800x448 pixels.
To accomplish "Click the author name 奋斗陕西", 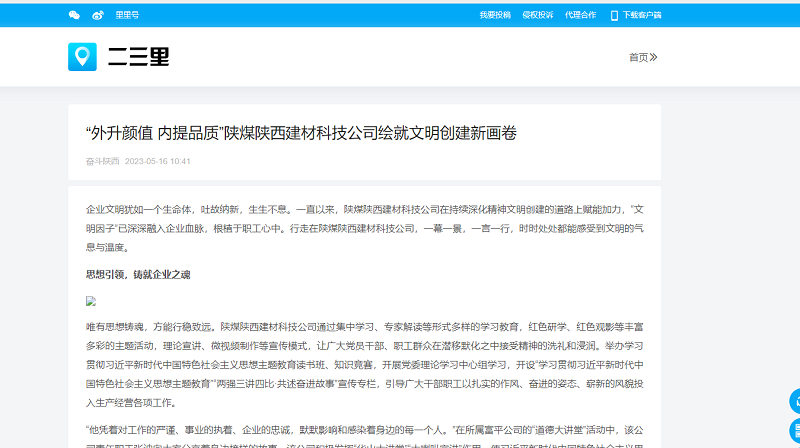I will click(102, 161).
